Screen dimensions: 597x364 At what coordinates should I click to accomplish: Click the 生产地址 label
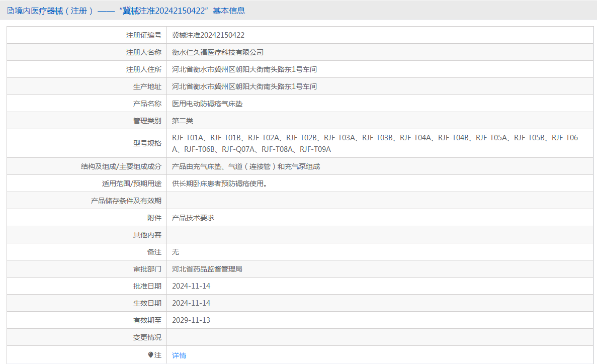147,86
